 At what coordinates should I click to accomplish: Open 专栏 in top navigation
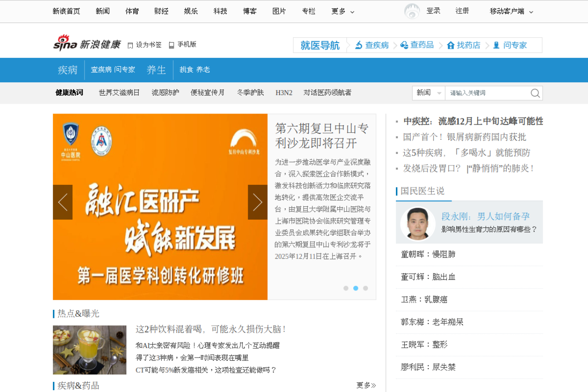309,11
